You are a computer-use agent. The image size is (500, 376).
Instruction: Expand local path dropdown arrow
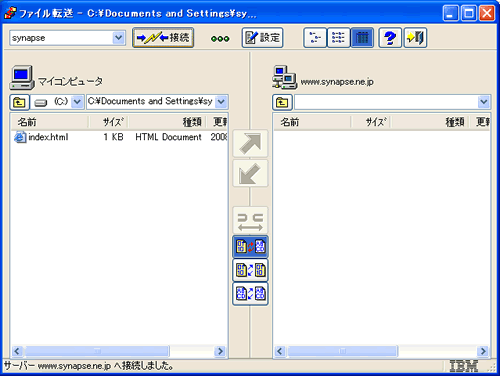[x=221, y=102]
